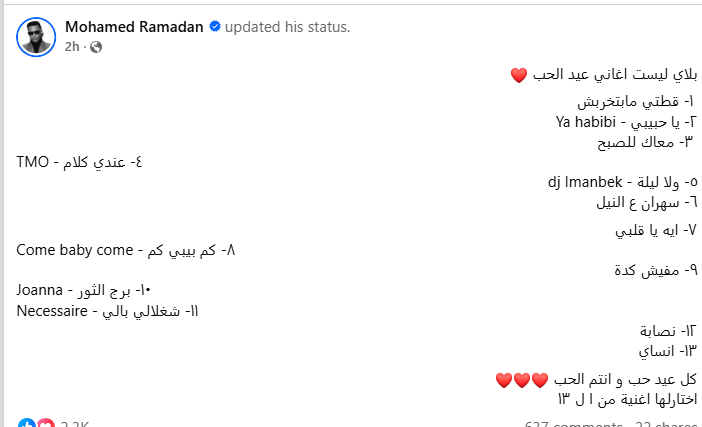This screenshot has height=427, width=702.
Task: Click the blue Like reaction icon
Action: tap(26, 424)
